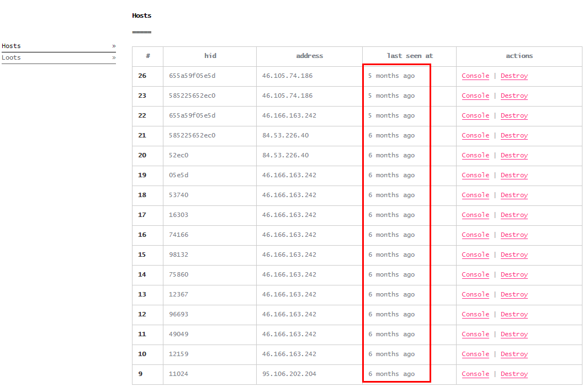Select hid 53740
The height and width of the screenshot is (392, 588).
point(178,195)
